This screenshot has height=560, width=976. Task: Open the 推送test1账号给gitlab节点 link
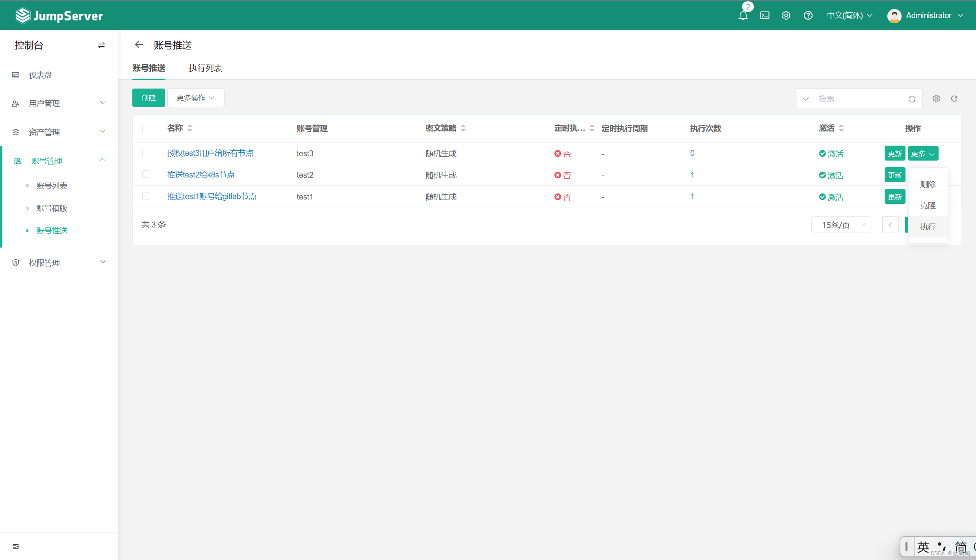click(212, 196)
